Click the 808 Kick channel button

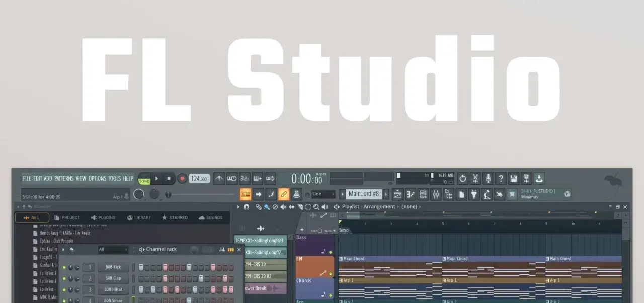click(113, 267)
